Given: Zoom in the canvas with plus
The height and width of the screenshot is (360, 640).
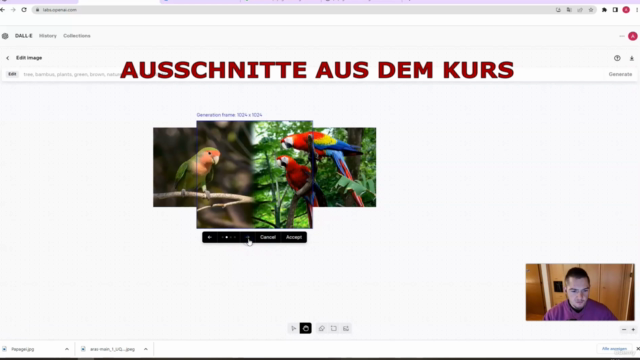Looking at the screenshot, I should (633, 329).
